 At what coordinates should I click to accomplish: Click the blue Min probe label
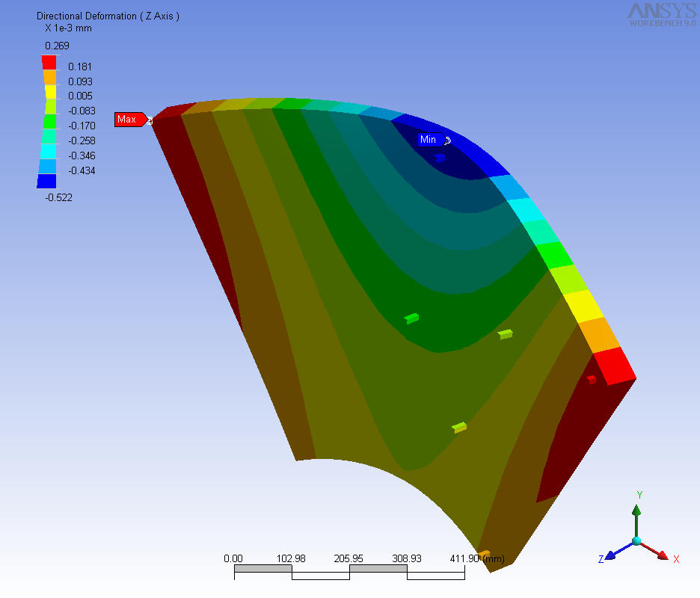pyautogui.click(x=431, y=140)
